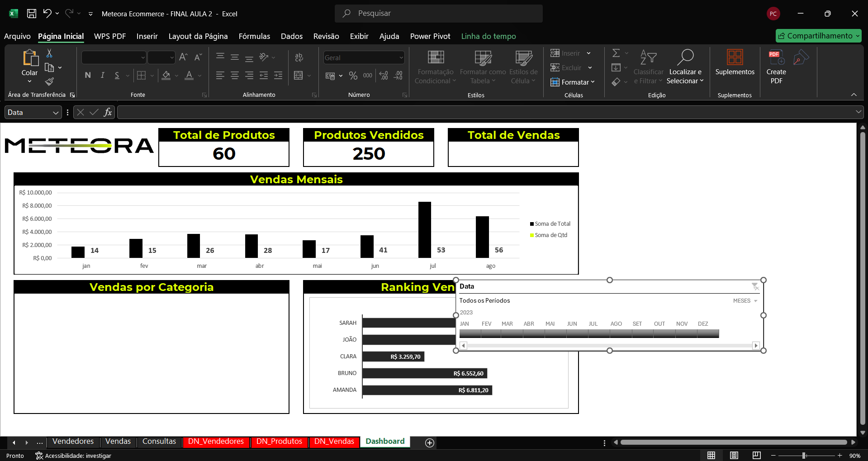Switch to Page Break Preview icon
Screen dimensions: 868x461
click(757, 456)
